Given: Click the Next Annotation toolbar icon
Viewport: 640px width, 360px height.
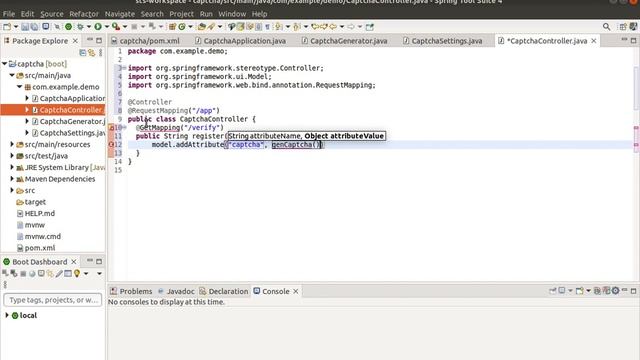Looking at the screenshot, I should coord(278,27).
